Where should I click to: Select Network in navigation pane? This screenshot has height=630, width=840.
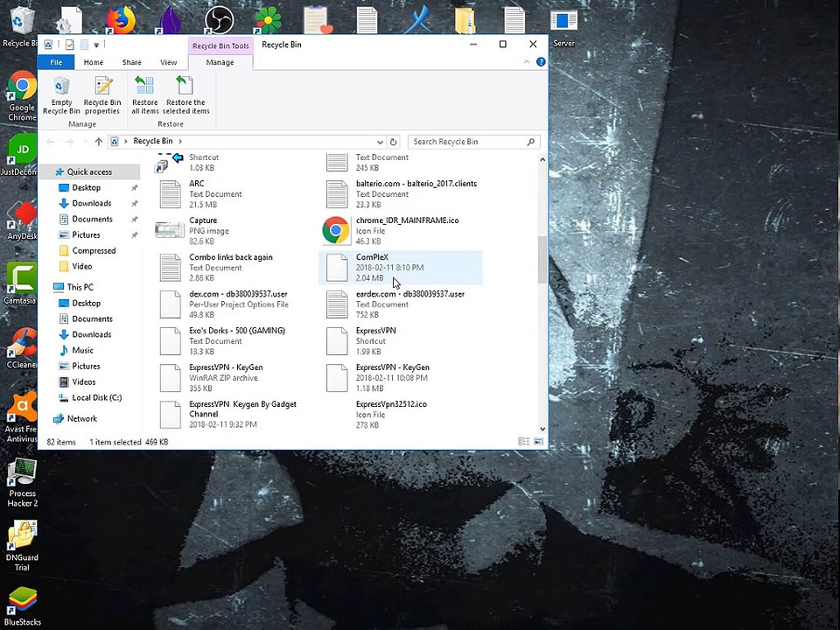(x=82, y=419)
